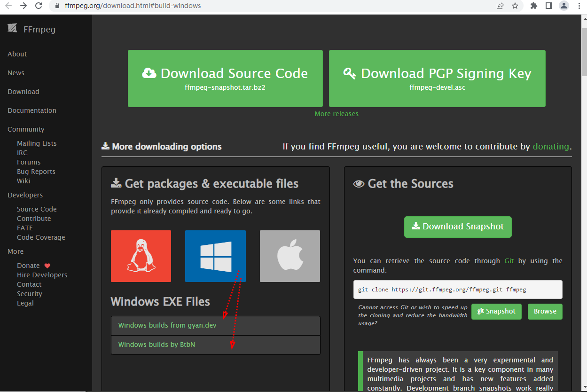Click the Apple macOS logo tile
This screenshot has width=587, height=392.
click(290, 256)
